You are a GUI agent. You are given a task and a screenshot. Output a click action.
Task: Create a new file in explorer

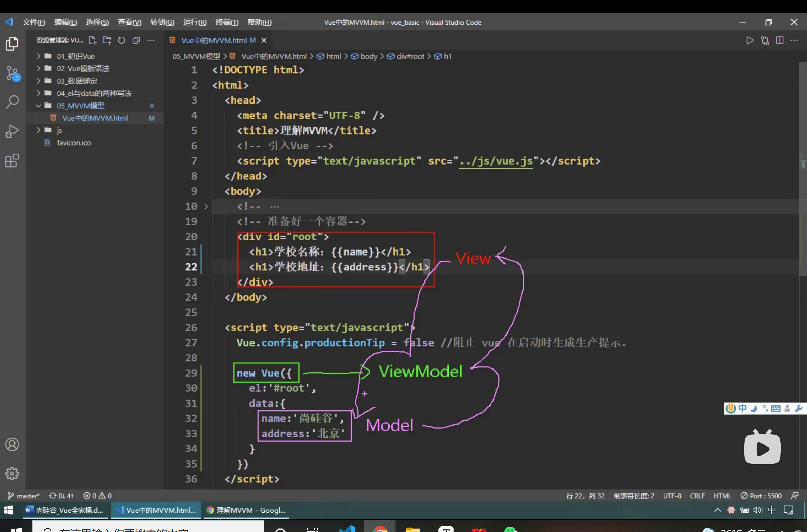(x=92, y=40)
